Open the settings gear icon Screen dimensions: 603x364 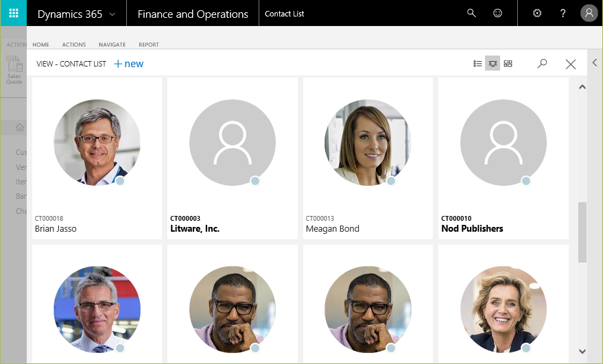[537, 14]
